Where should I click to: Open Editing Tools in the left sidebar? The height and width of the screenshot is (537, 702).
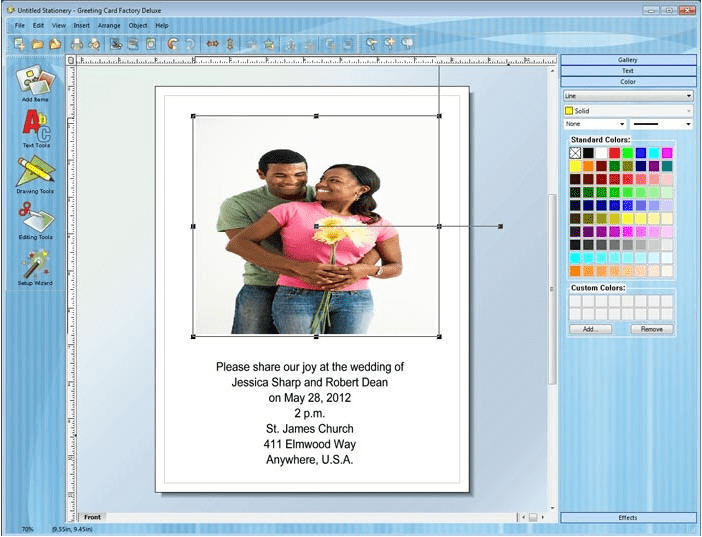coord(36,221)
